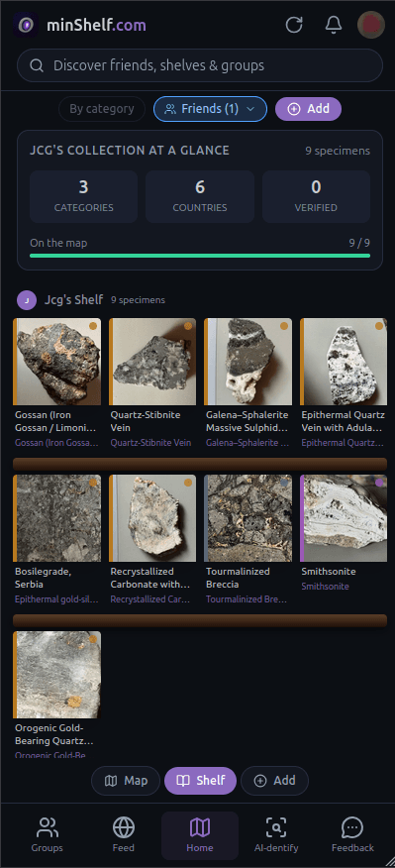Click the minShelf logo icon
395x868 pixels.
tap(26, 25)
